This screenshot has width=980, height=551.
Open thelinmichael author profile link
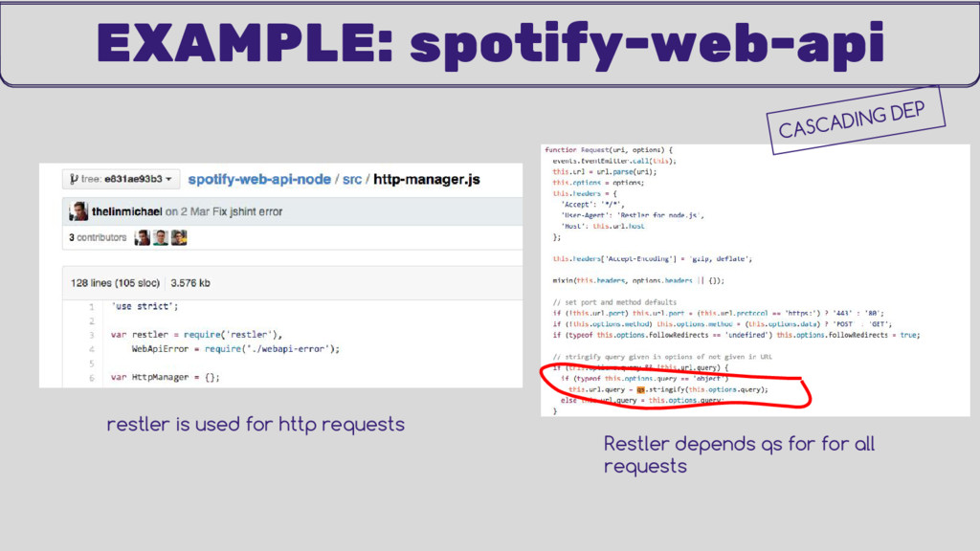pyautogui.click(x=127, y=211)
